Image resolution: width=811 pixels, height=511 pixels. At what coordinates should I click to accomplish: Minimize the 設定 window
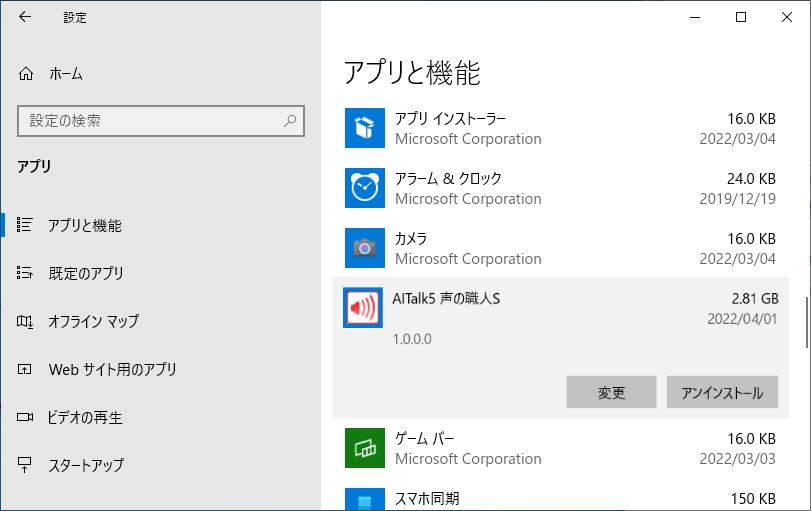click(x=695, y=17)
